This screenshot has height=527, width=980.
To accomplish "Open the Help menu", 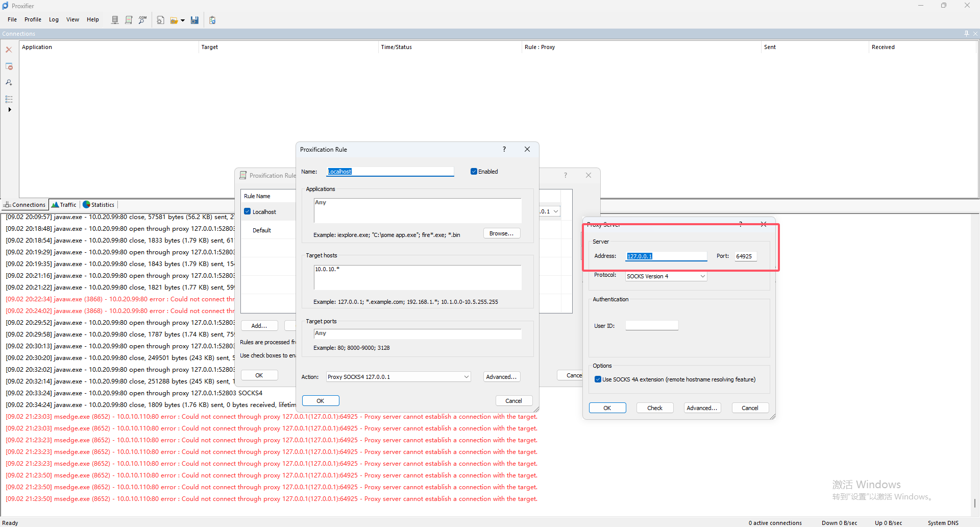I will 92,19.
